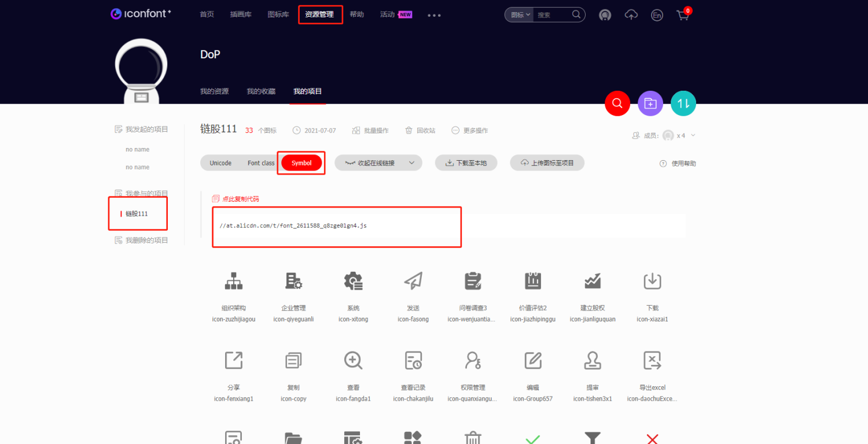Select the 查看记录 record icon
Viewport: 868px width, 444px height.
[x=413, y=360]
